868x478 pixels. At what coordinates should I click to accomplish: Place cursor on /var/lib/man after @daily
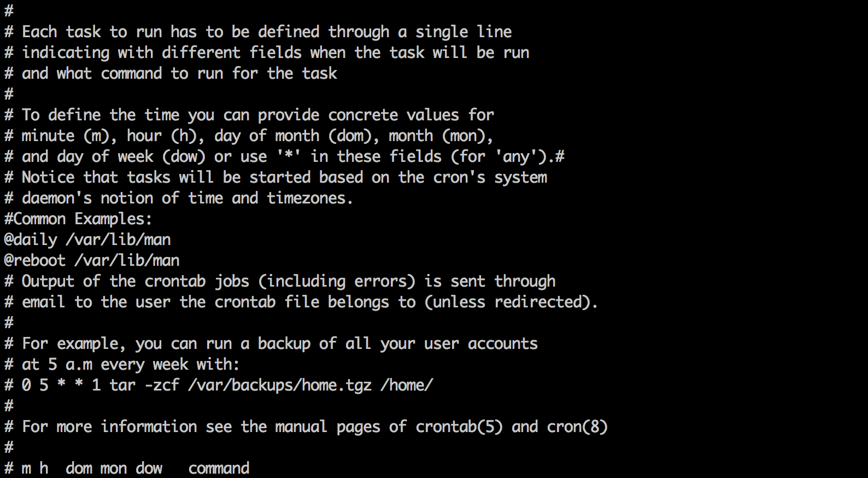pos(118,240)
